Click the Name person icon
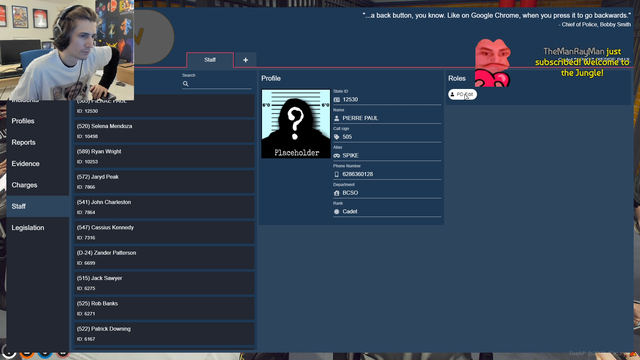The height and width of the screenshot is (360, 640). [x=336, y=118]
